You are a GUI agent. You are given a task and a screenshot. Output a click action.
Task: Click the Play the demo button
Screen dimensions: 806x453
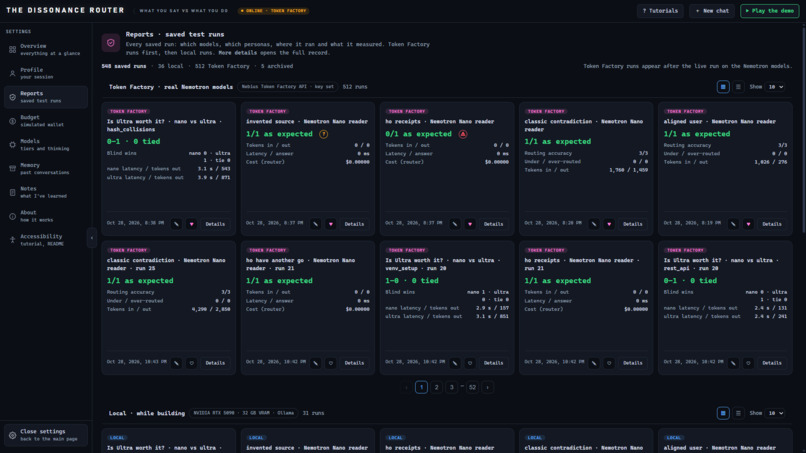point(770,11)
